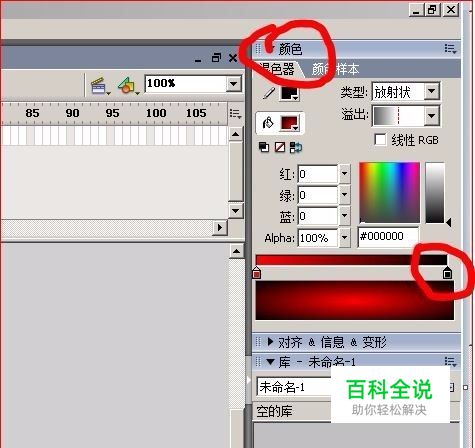Click the #000000 hex color field
This screenshot has width=475, height=448.
[x=388, y=237]
